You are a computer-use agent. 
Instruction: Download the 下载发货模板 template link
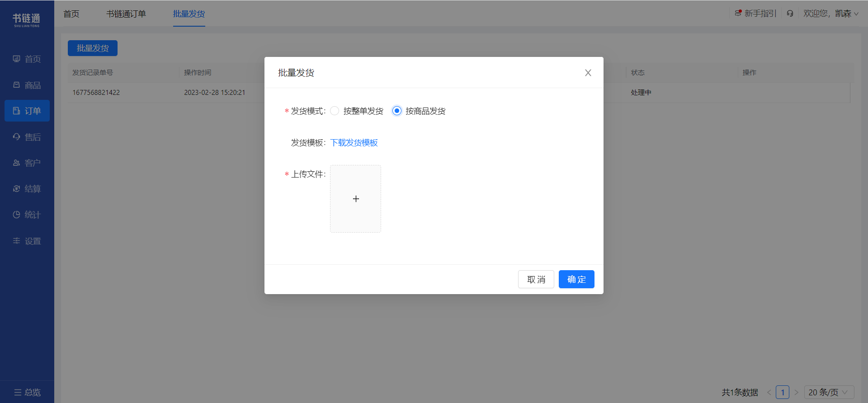[354, 143]
